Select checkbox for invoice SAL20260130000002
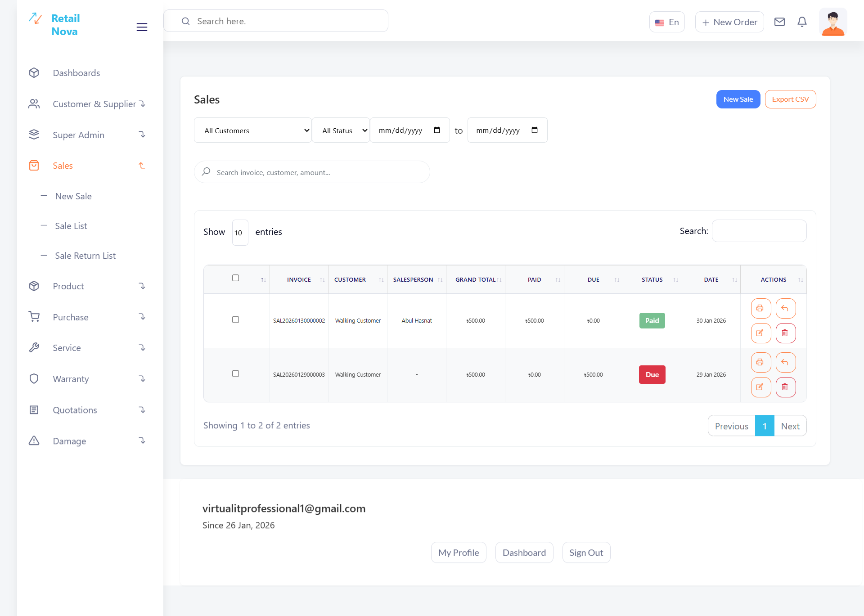The image size is (864, 616). [235, 320]
